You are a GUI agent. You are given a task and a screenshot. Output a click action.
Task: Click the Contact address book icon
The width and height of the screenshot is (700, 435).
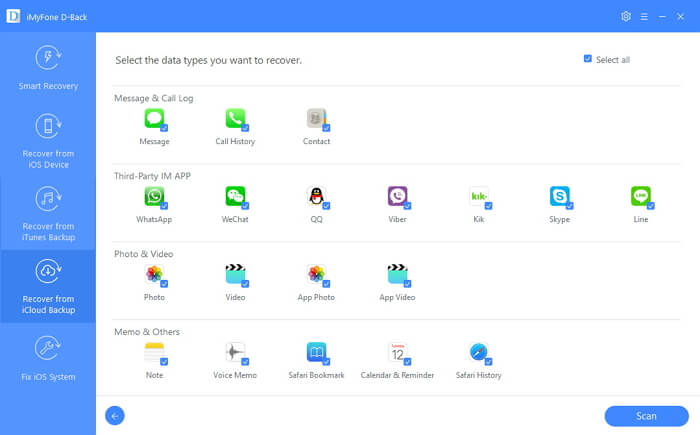coord(317,119)
